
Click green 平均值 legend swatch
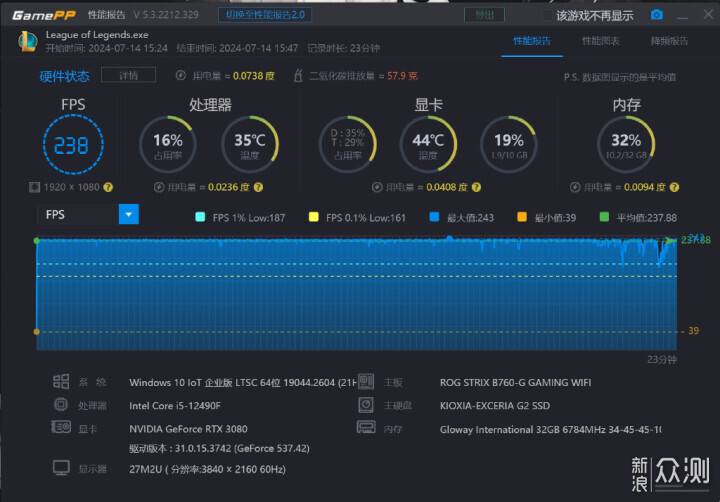(605, 217)
